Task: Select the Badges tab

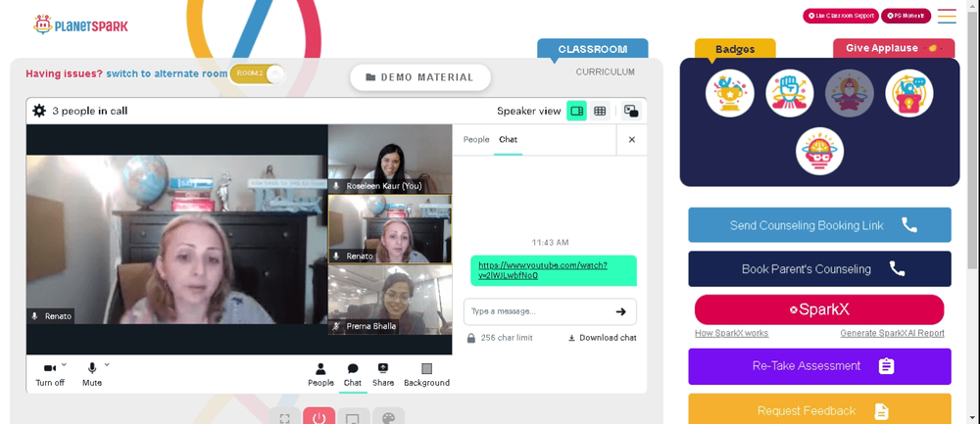Action: coord(735,49)
